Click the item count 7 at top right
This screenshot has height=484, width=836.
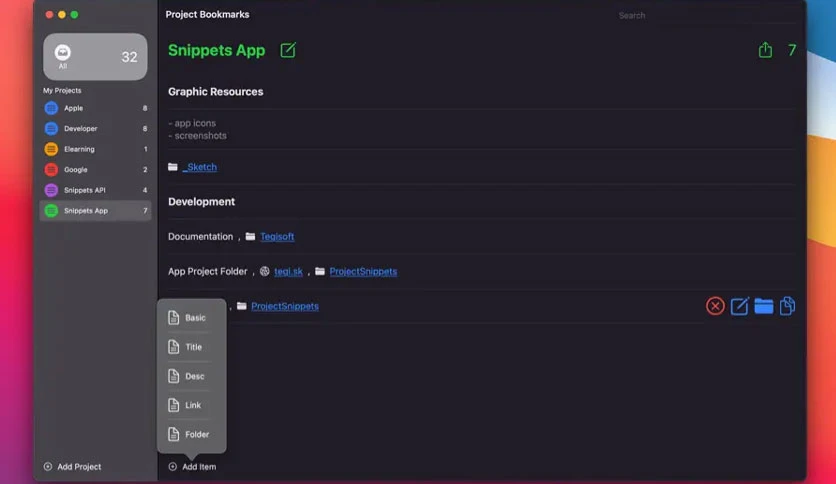point(792,50)
